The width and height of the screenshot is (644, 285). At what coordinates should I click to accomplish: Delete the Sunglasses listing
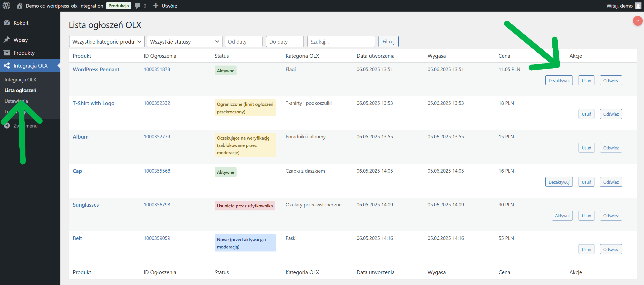point(586,216)
